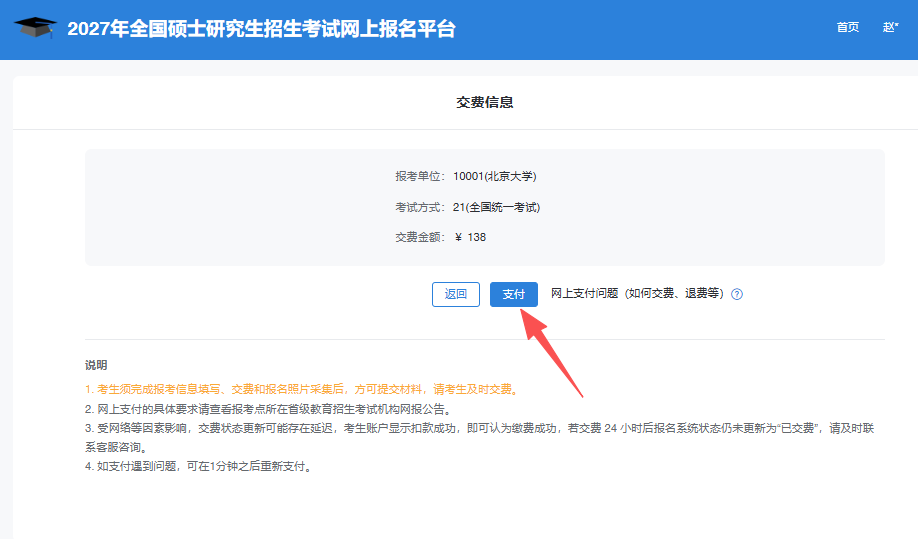Open the 网上支付问题 help link
918x539 pixels.
point(638,294)
